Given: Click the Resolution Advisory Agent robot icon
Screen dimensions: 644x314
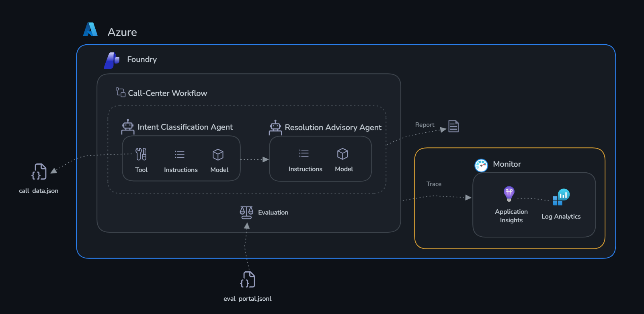Looking at the screenshot, I should point(275,128).
